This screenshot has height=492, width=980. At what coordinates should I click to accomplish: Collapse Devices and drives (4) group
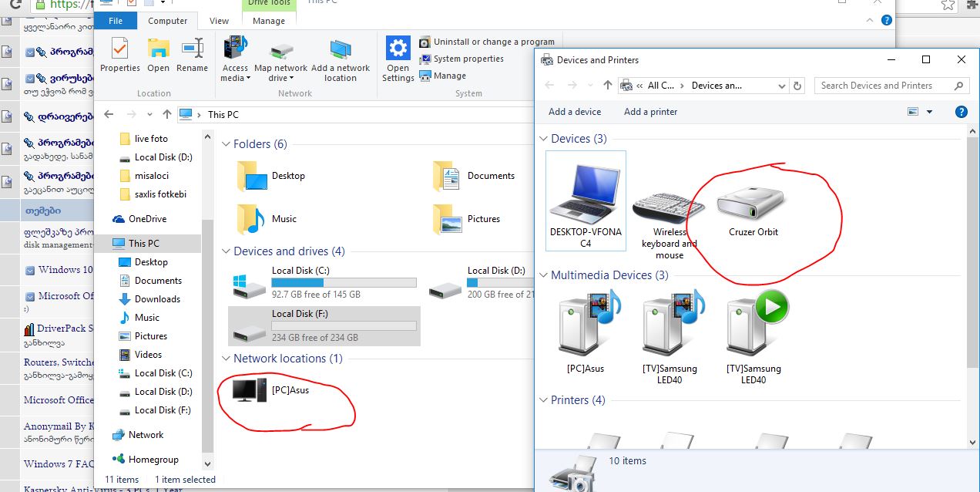pyautogui.click(x=226, y=251)
